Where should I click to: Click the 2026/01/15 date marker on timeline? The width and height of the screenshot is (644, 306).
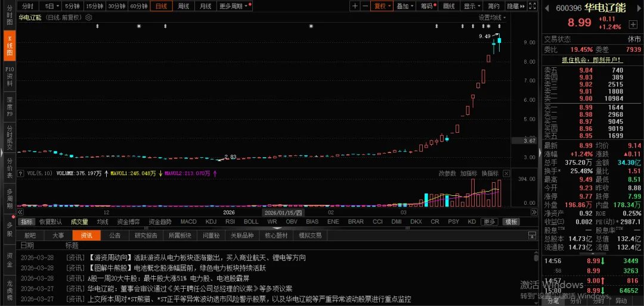[x=283, y=213]
